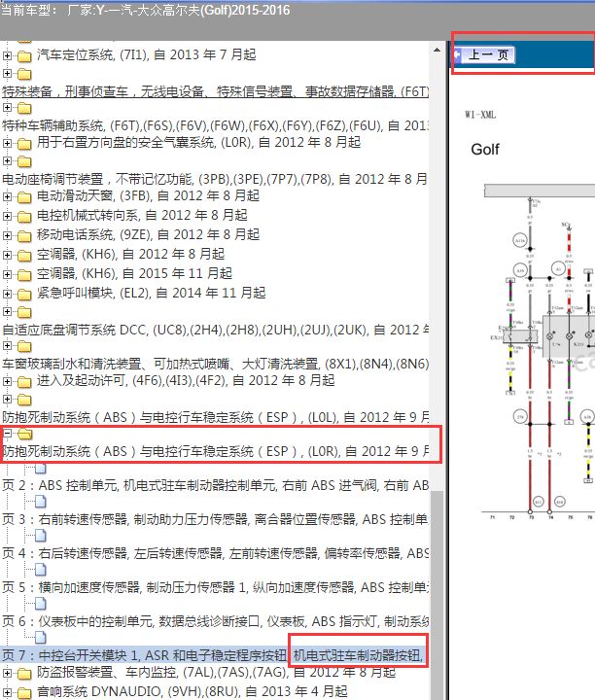The image size is (595, 700).
Task: Click the Golf heading in diagram pane
Action: click(x=485, y=149)
